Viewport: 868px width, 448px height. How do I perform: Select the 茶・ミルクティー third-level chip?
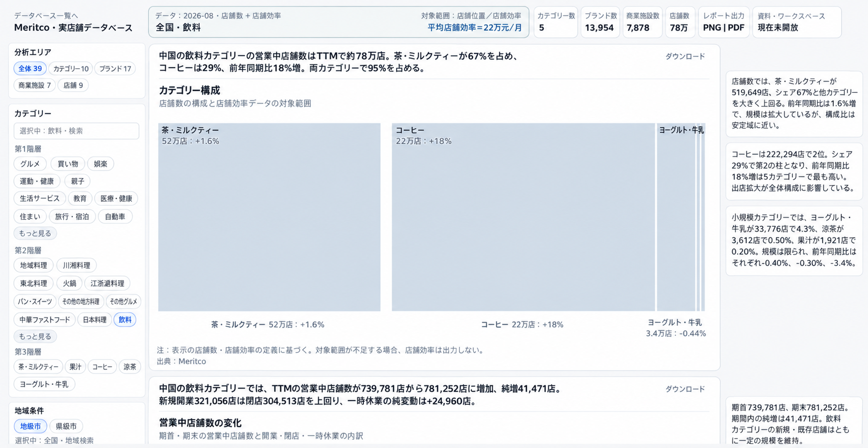38,366
